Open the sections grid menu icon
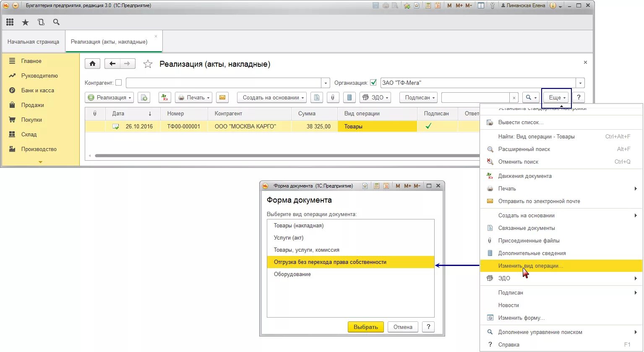This screenshot has width=644, height=352. click(x=10, y=22)
